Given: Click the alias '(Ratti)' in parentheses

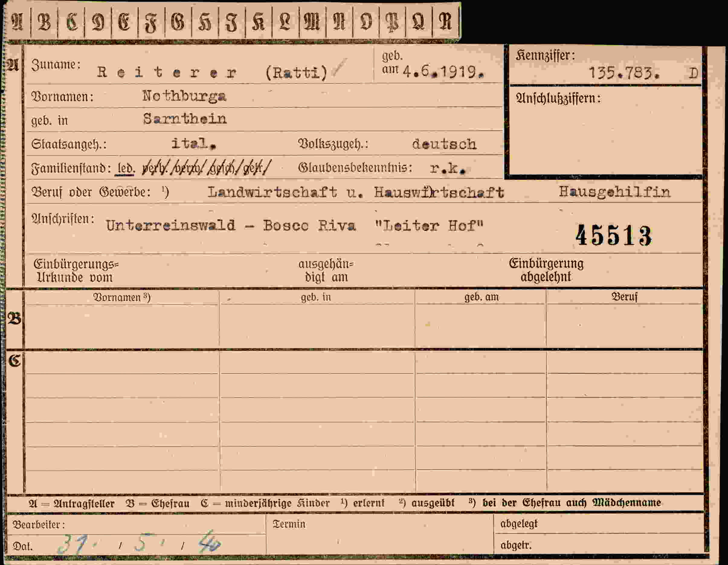Looking at the screenshot, I should click(297, 73).
